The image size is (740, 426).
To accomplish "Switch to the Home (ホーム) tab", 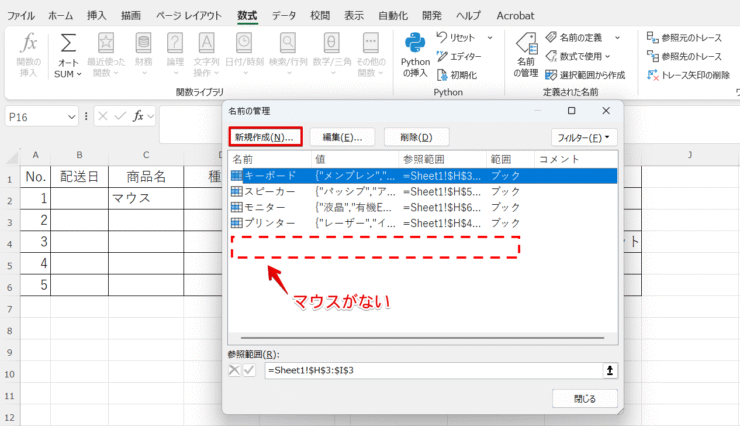I will click(x=60, y=16).
